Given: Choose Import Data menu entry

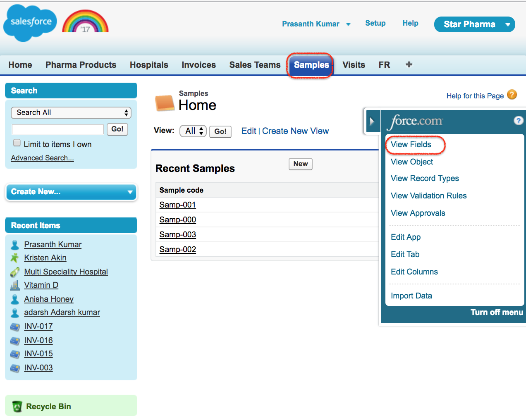Looking at the screenshot, I should click(411, 296).
